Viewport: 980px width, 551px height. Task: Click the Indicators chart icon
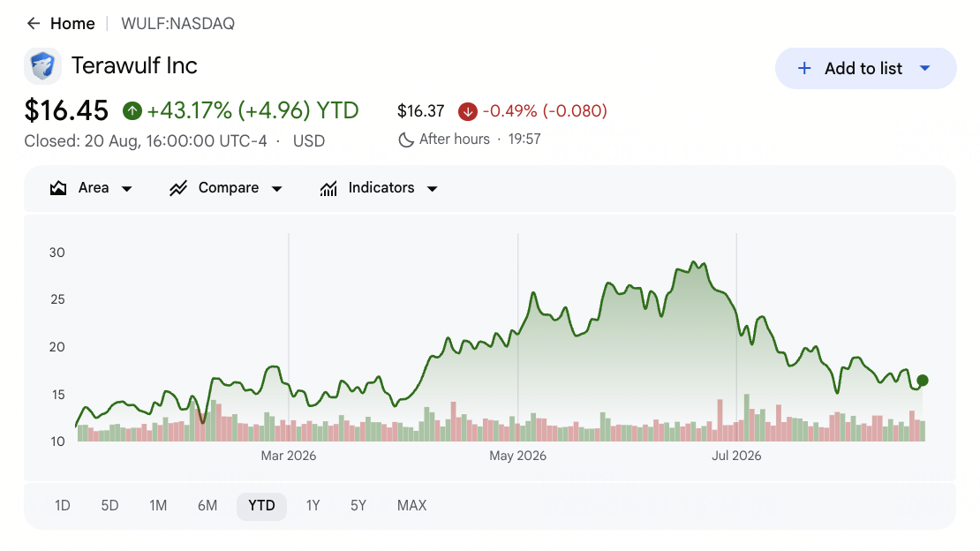(328, 187)
